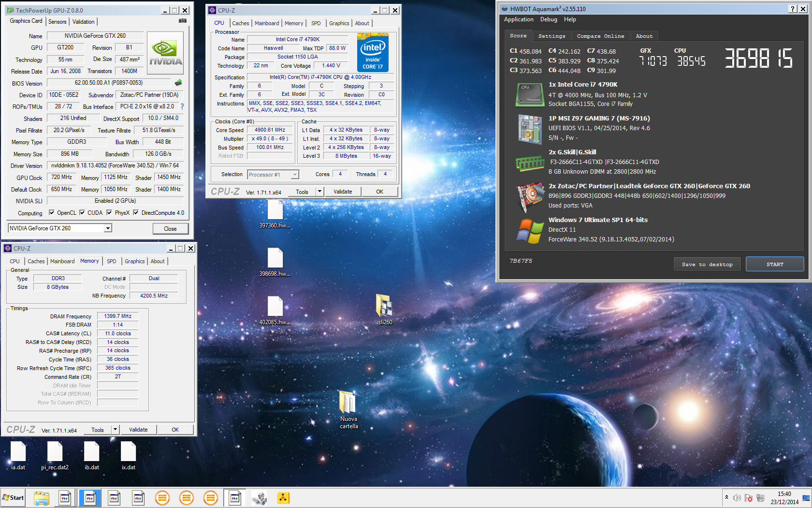Click the Start menu button

14,498
